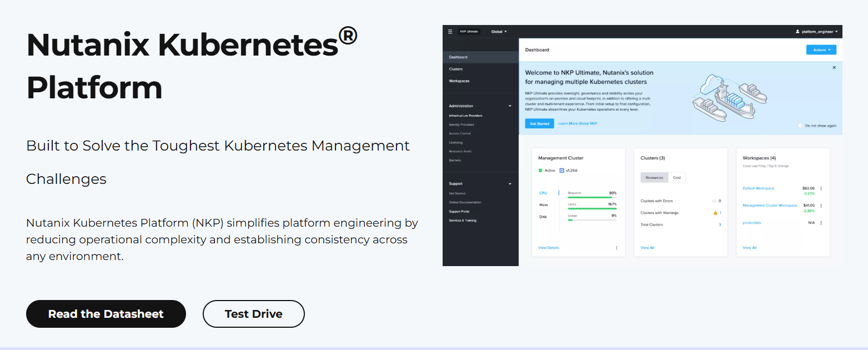Screen dimensions: 868x350
Task: Open Management Cluster Workspace kebab menu
Action: [821, 206]
